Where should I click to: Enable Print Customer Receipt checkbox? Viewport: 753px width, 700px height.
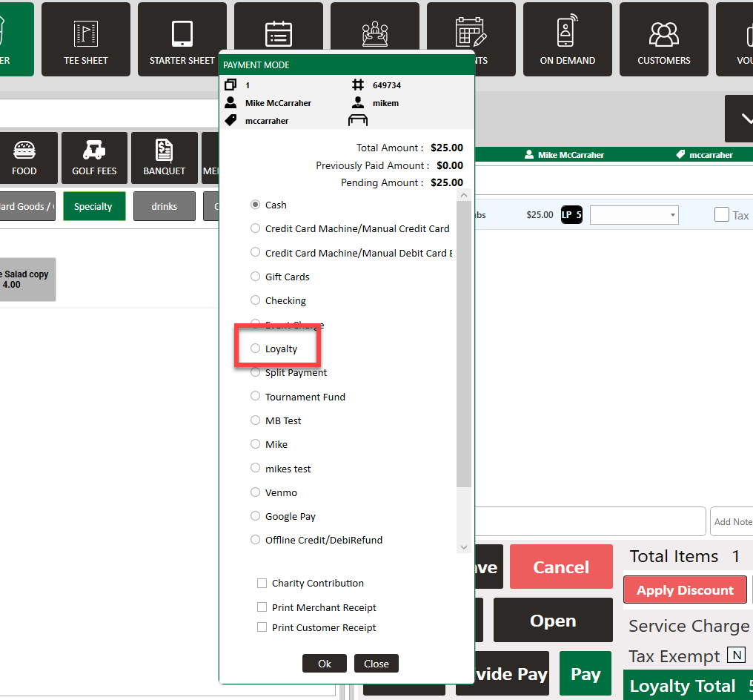(262, 627)
